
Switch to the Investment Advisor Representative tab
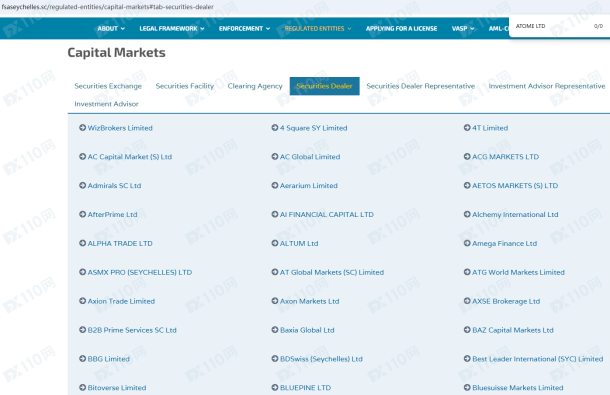tap(547, 86)
